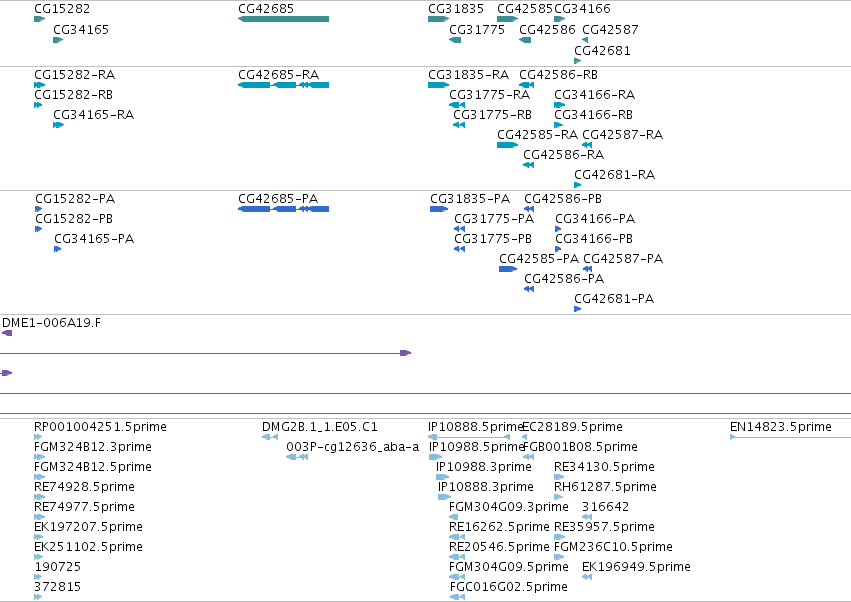Click the CG42586 gene label

(x=547, y=30)
